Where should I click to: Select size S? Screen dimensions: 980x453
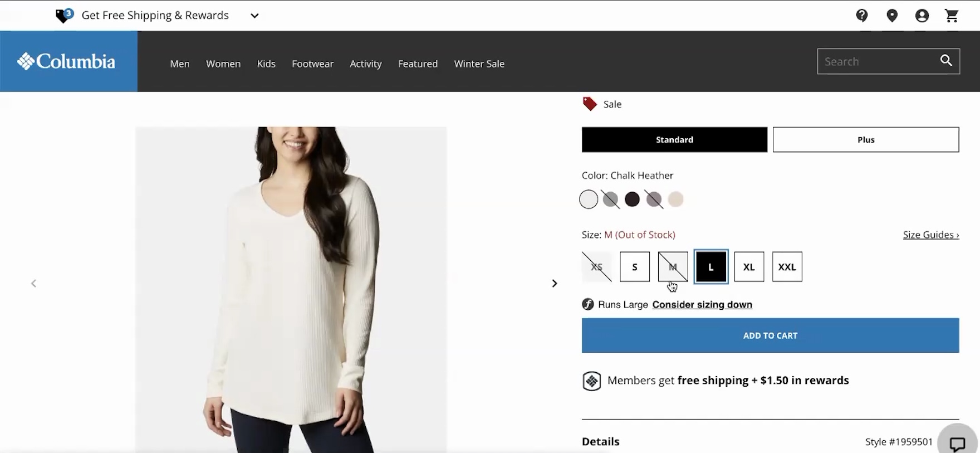[634, 267]
